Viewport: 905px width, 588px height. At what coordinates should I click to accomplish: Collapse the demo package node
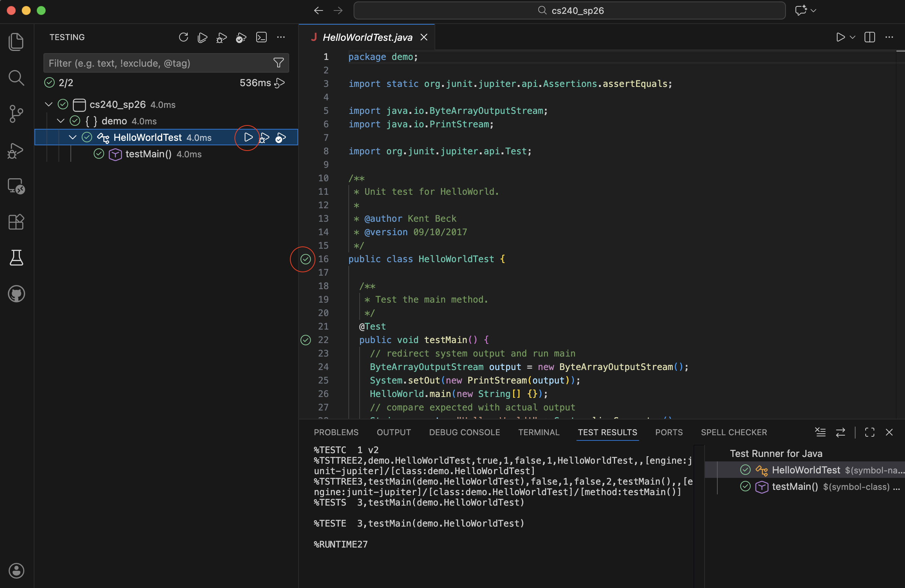tap(61, 121)
